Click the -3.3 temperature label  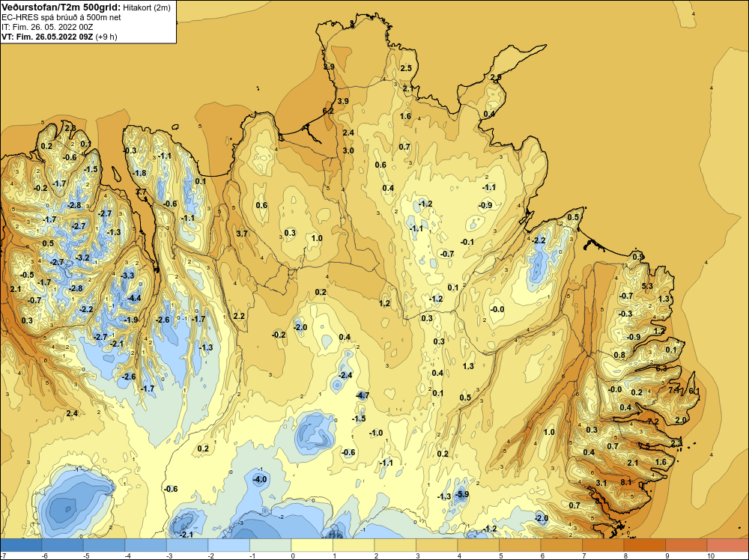(x=127, y=276)
